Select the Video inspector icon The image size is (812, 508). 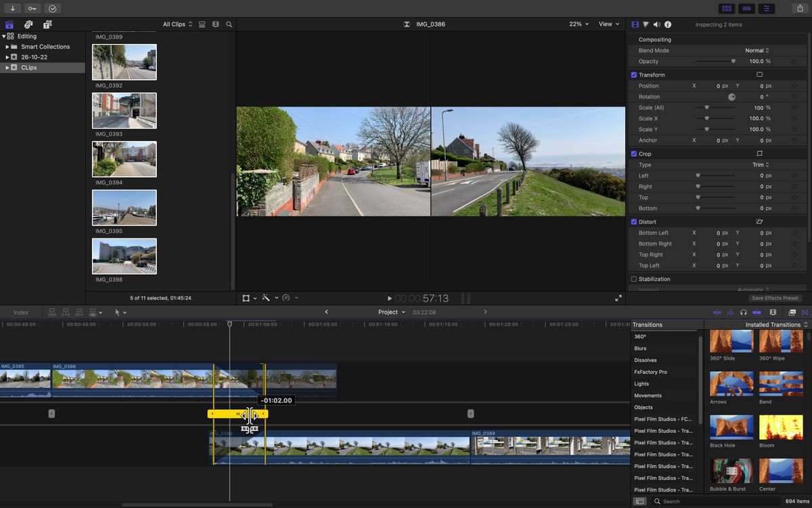point(635,24)
